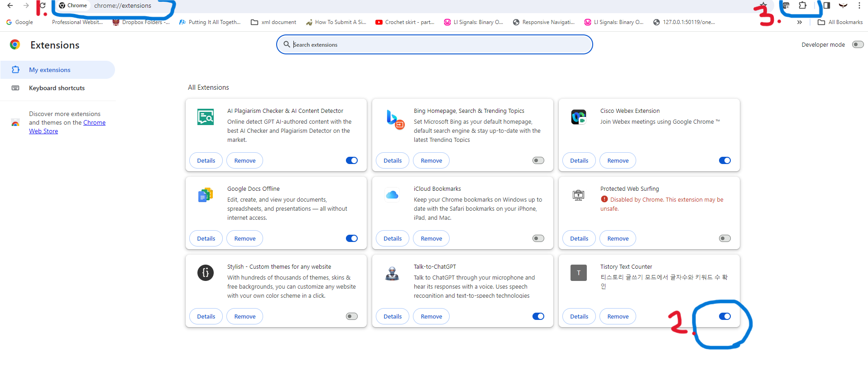Image resolution: width=868 pixels, height=377 pixels.
Task: Open the Responsive Navigati... bookmark
Action: [x=544, y=22]
